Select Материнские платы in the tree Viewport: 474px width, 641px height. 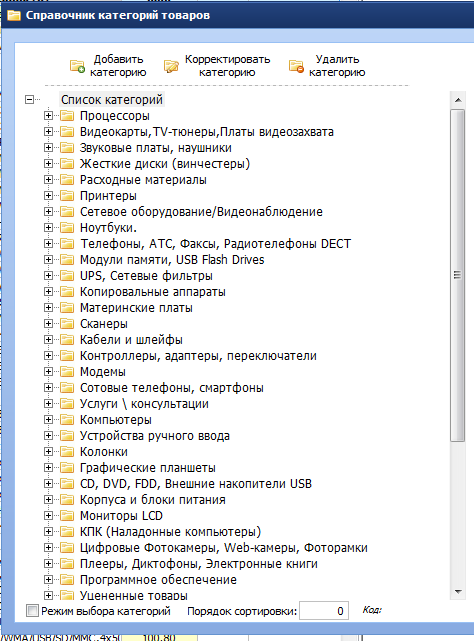coord(136,308)
